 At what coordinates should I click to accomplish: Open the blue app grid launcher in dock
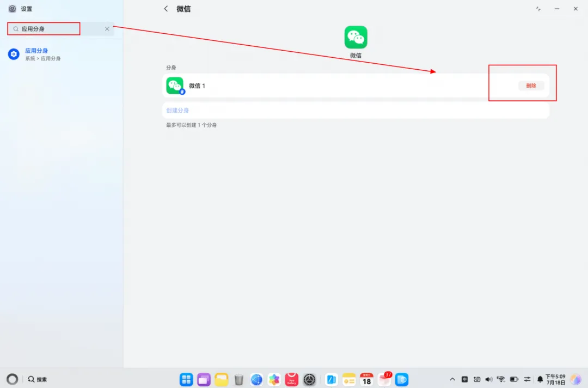186,379
